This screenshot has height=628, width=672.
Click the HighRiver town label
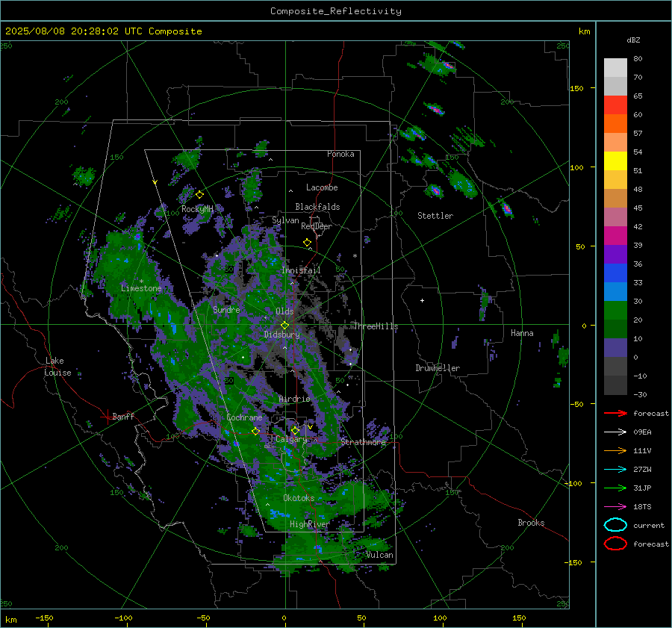[x=309, y=524]
